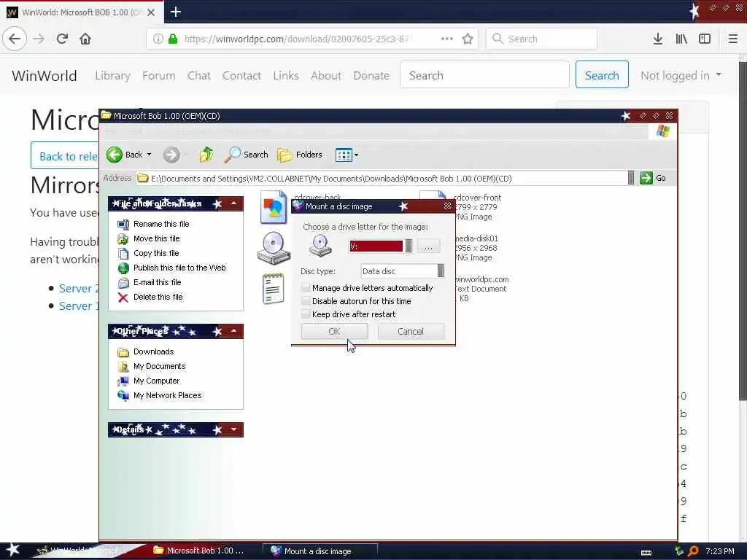The height and width of the screenshot is (560, 747).
Task: Click the Go button beside address bar
Action: point(653,178)
